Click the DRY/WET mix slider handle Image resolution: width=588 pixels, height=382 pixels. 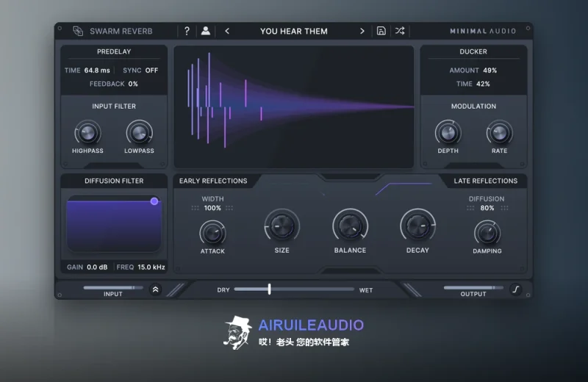coord(269,289)
